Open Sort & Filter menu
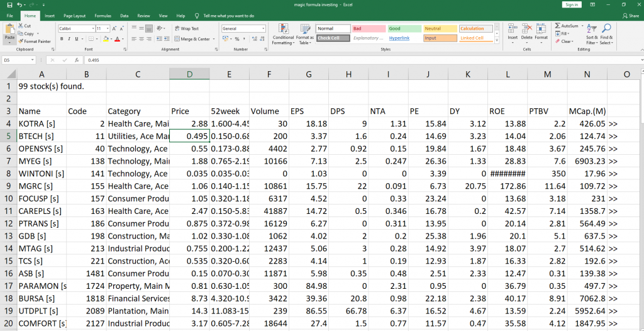This screenshot has width=644, height=331. point(592,34)
